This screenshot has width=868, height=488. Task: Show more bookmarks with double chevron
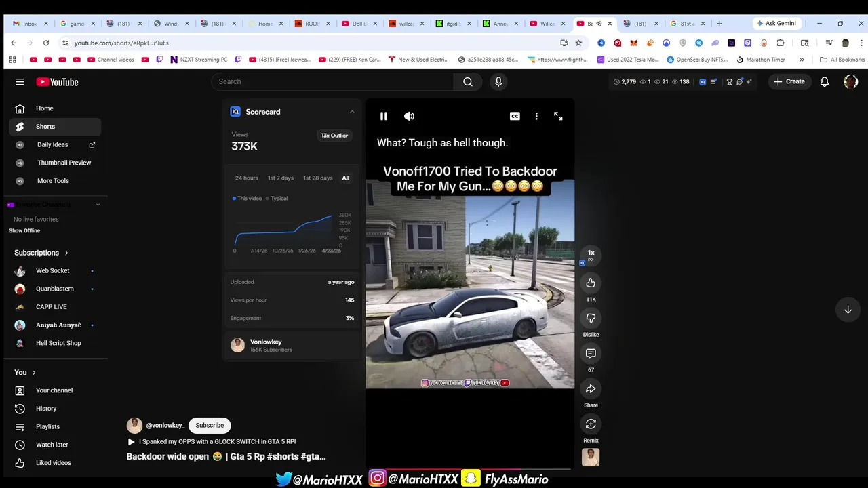802,60
